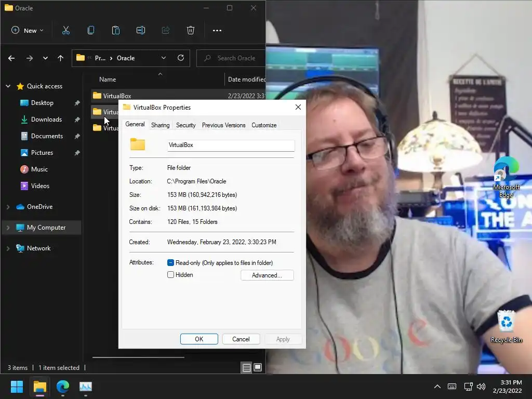Image resolution: width=532 pixels, height=399 pixels.
Task: Click the Oracle breadcrumb in address bar
Action: point(126,58)
